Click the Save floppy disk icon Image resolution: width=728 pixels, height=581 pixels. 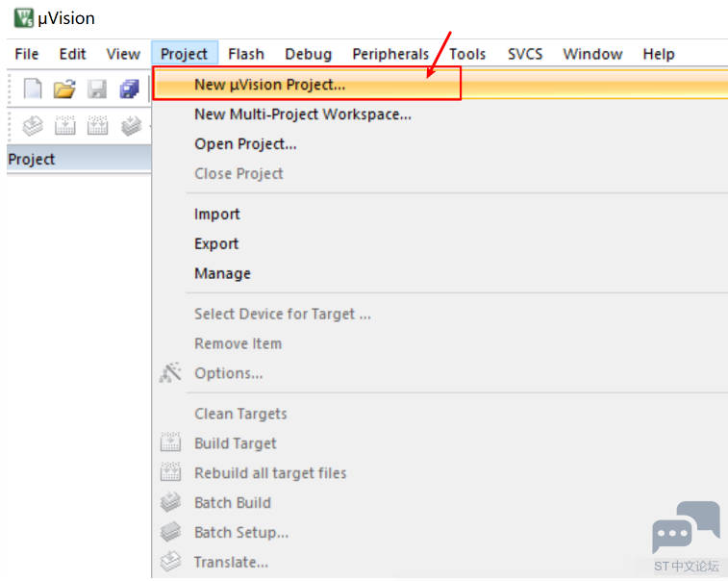click(x=97, y=88)
